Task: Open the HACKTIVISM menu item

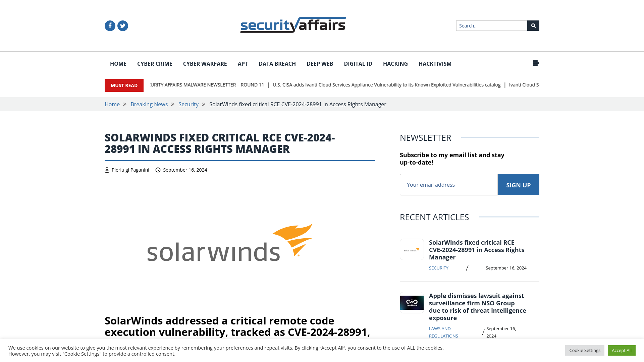Action: point(435,64)
